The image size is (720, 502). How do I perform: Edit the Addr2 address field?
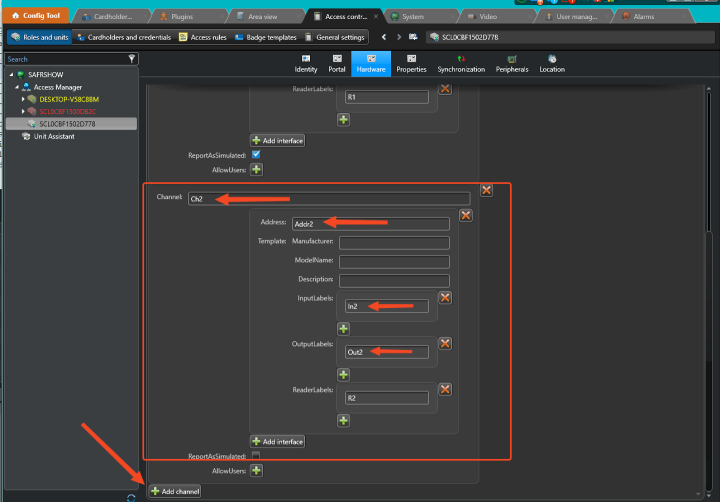[x=371, y=224]
